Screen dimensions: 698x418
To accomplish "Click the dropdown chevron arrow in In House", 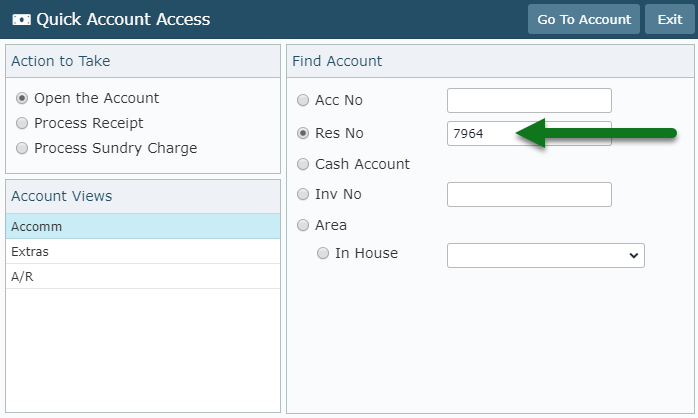I will pos(633,256).
